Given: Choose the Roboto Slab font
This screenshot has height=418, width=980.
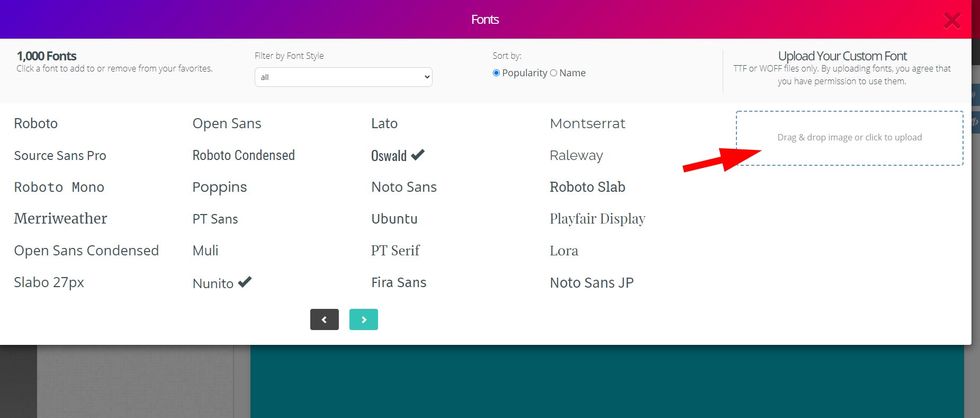Looking at the screenshot, I should (587, 187).
